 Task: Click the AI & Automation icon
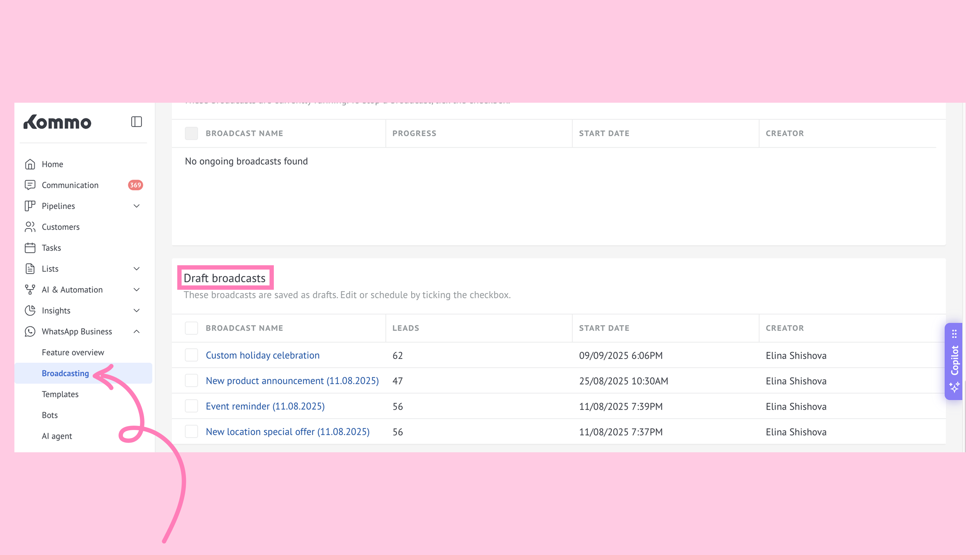pos(30,290)
